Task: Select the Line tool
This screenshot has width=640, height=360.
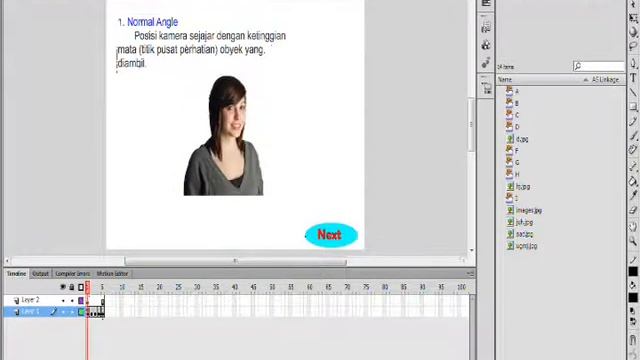Action: point(633,92)
